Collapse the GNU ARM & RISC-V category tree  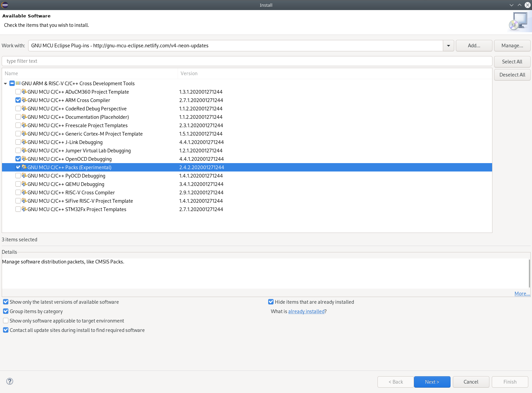(x=5, y=84)
